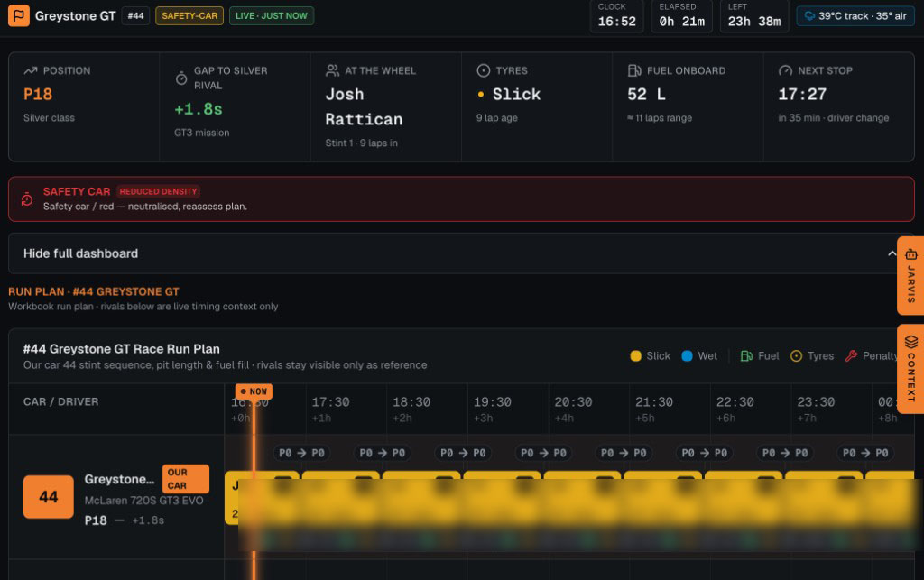Click the +1.8s gap value
This screenshot has height=580, width=924.
click(x=198, y=109)
